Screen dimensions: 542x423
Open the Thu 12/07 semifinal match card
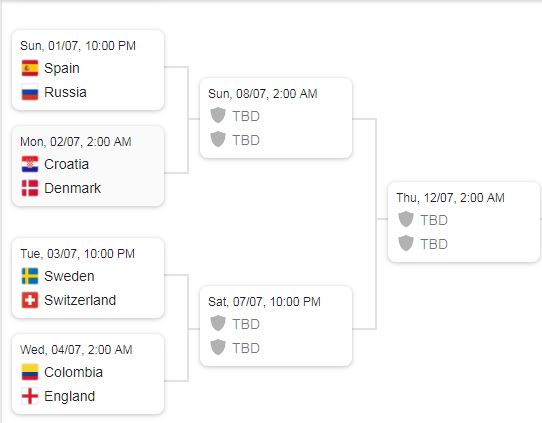tap(464, 222)
